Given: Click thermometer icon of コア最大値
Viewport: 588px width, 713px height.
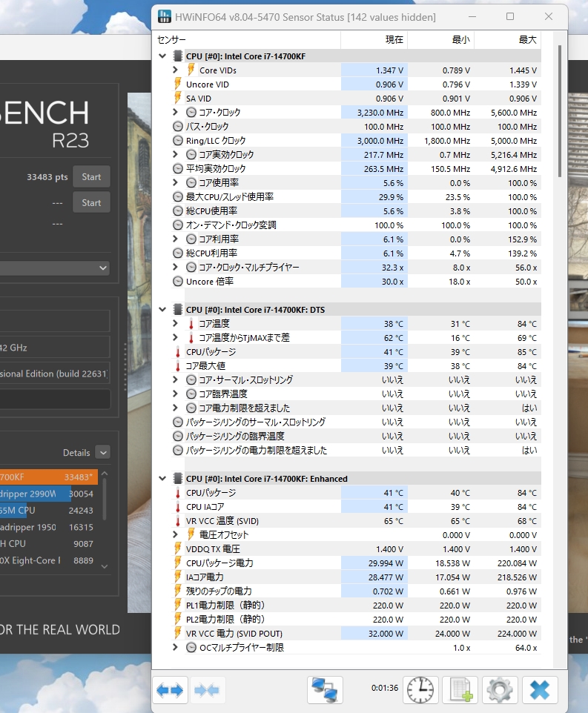Looking at the screenshot, I should (x=178, y=366).
